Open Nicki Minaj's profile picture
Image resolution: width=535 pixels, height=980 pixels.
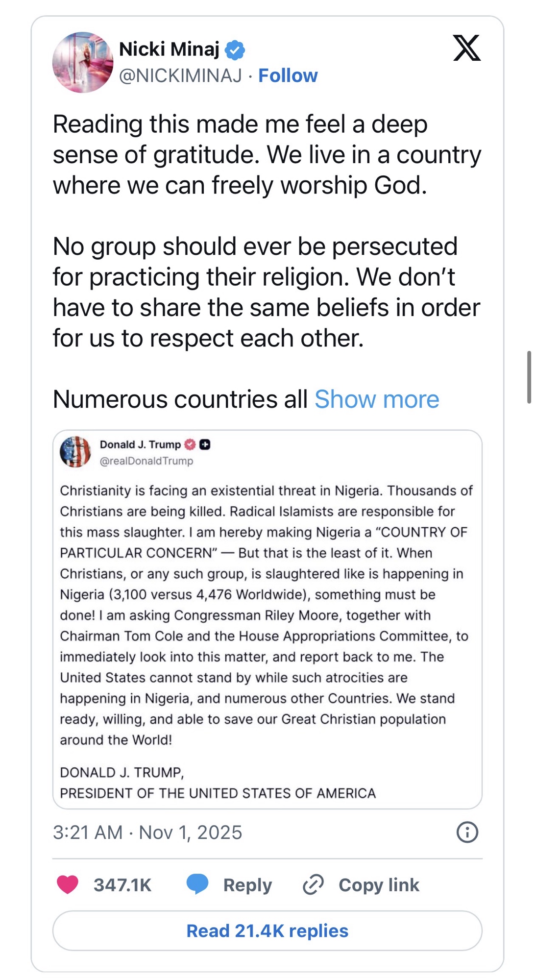[83, 62]
